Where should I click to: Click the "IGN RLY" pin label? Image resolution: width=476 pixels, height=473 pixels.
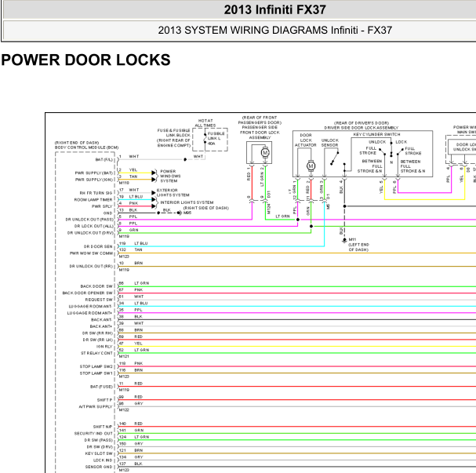104,347
